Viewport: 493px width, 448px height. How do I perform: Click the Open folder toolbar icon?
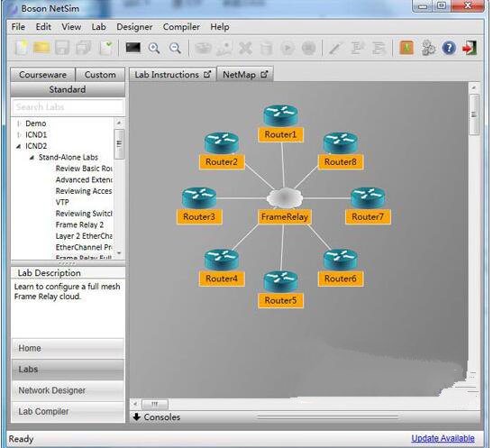click(41, 48)
